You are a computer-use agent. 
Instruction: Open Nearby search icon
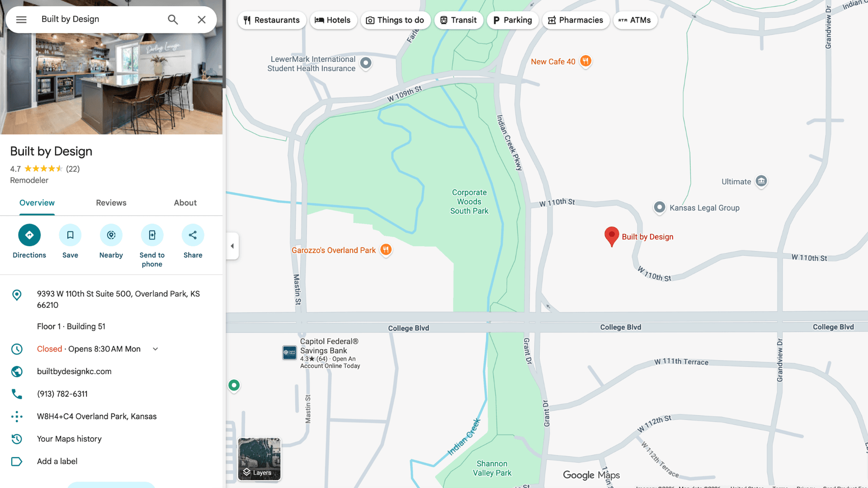click(x=111, y=235)
